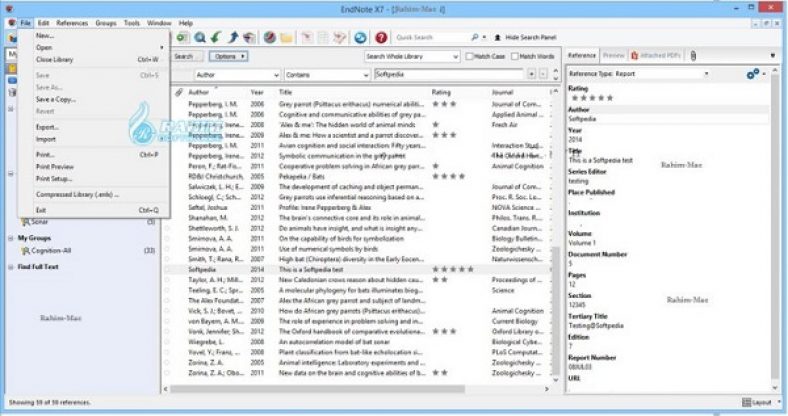788x416 pixels.
Task: Click the 'Testing@Softpedia' Tertiary Title value
Action: click(x=596, y=326)
